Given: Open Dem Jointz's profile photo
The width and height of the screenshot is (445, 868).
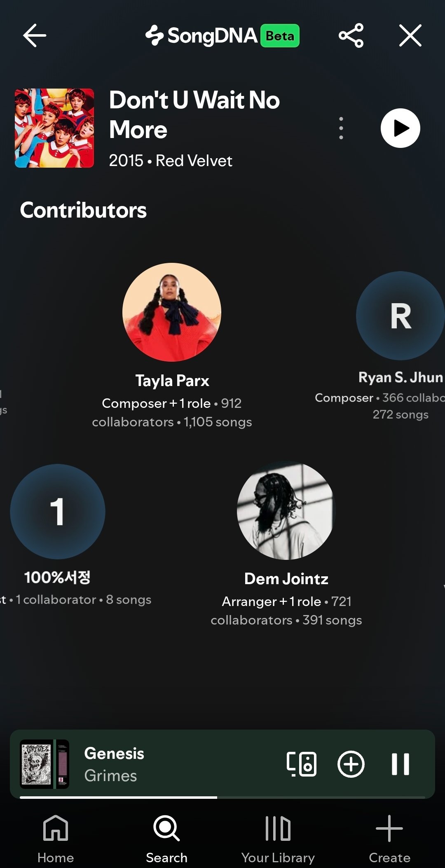Looking at the screenshot, I should pyautogui.click(x=286, y=510).
